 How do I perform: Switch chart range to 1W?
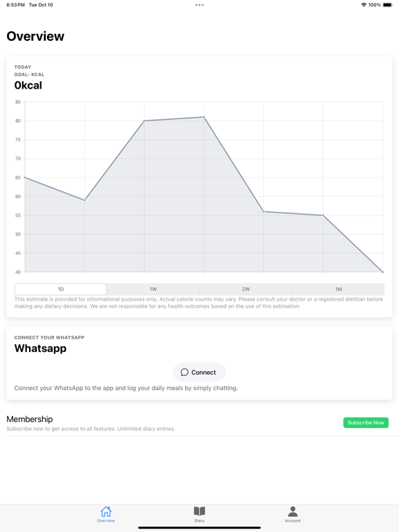(153, 289)
